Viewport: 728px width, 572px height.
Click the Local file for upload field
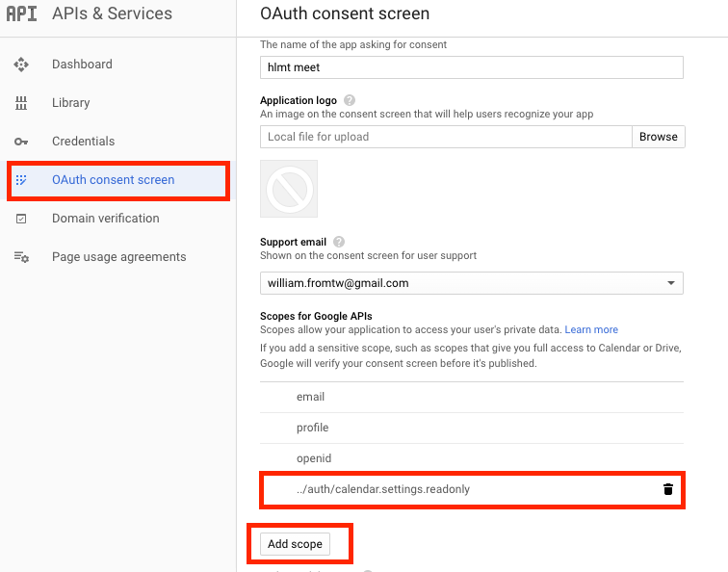point(446,137)
